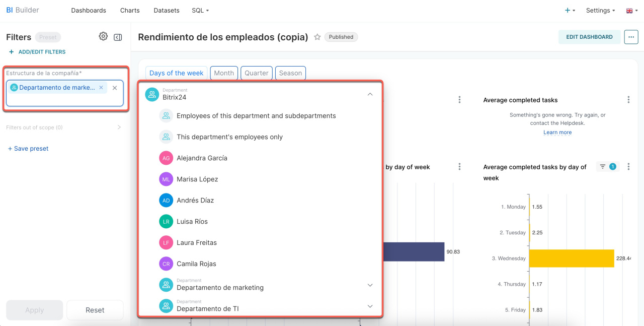Click the plus create new icon
The width and height of the screenshot is (644, 326).
(x=568, y=10)
